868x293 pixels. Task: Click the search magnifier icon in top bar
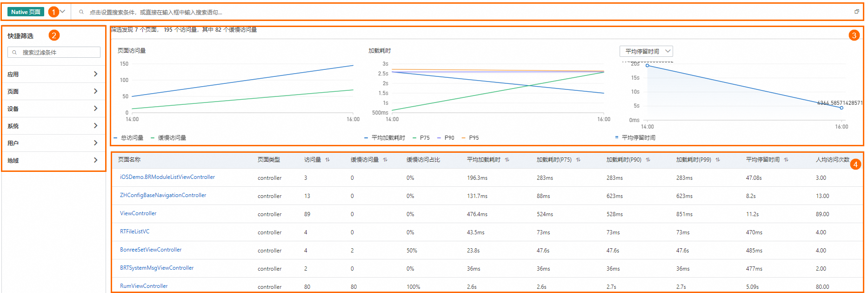81,12
